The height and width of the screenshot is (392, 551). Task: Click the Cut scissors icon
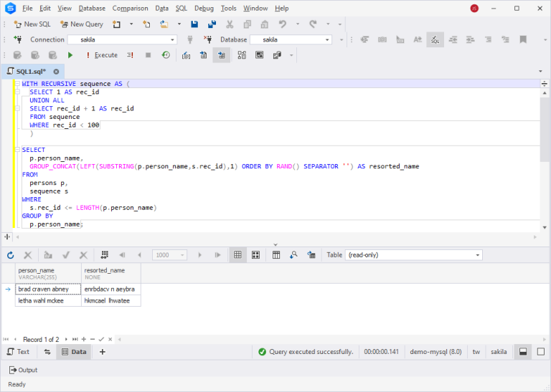tap(230, 24)
